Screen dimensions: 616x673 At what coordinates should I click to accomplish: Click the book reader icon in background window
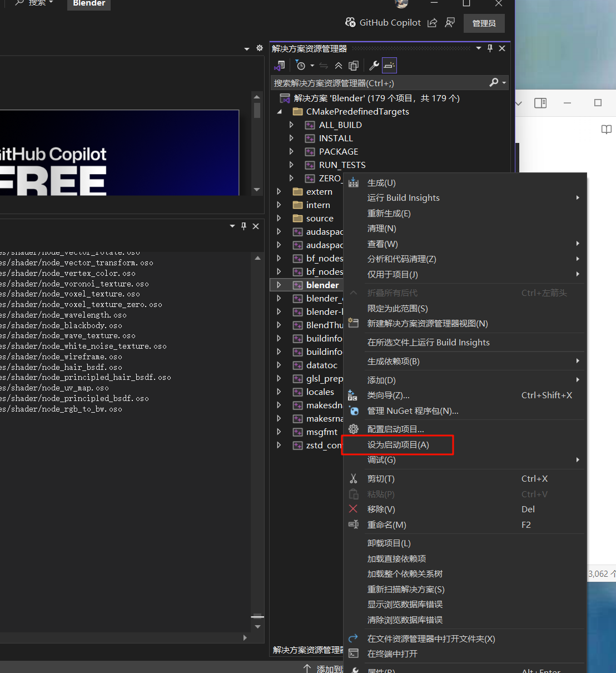tap(607, 130)
